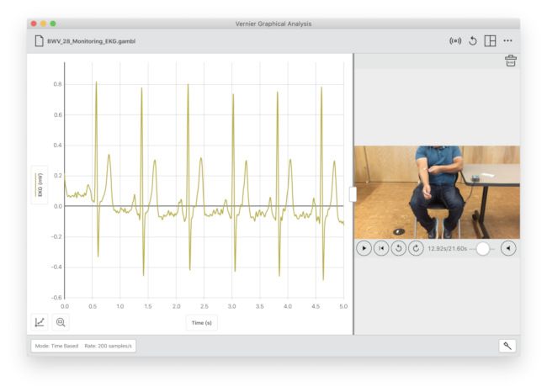Play the video

[364, 248]
